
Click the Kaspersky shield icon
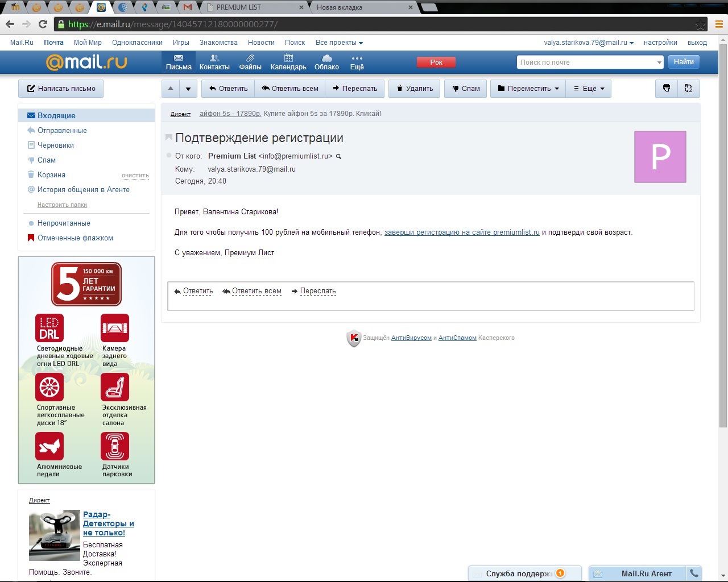[x=354, y=338]
